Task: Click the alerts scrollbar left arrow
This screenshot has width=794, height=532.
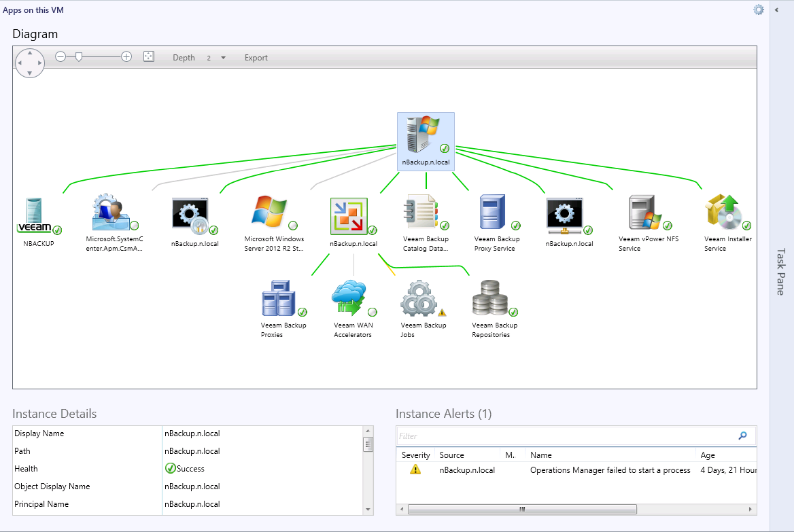Action: click(402, 509)
